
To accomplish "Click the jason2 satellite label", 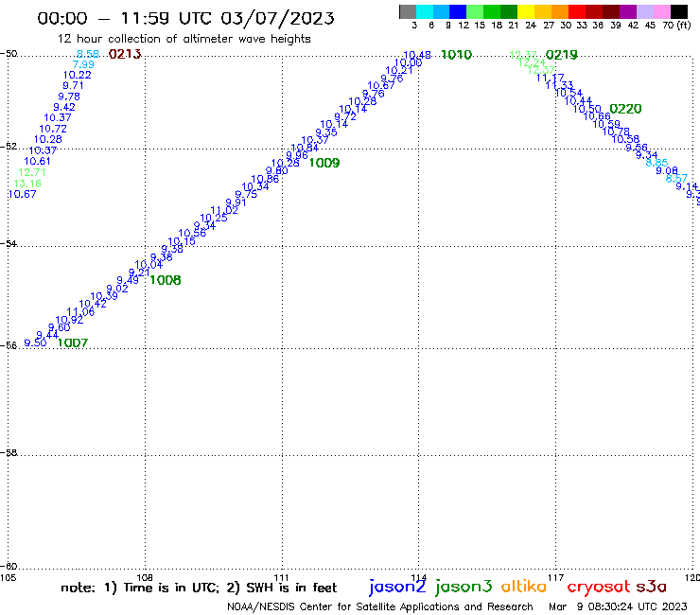I will pyautogui.click(x=397, y=587).
